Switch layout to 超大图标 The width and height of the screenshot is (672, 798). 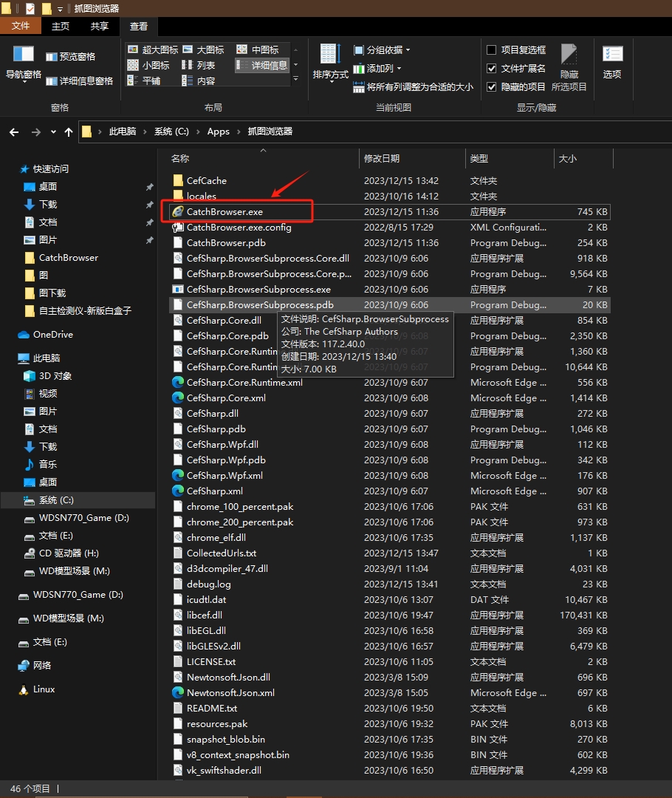coord(153,50)
